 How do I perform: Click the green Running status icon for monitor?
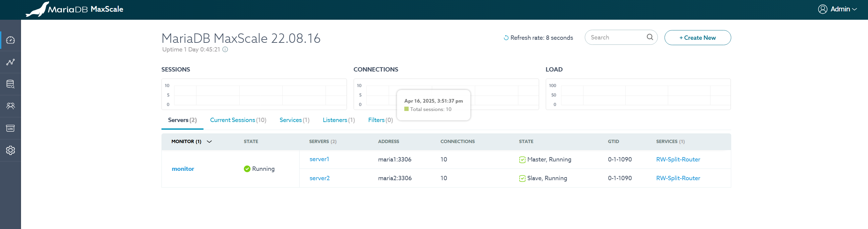[247, 169]
